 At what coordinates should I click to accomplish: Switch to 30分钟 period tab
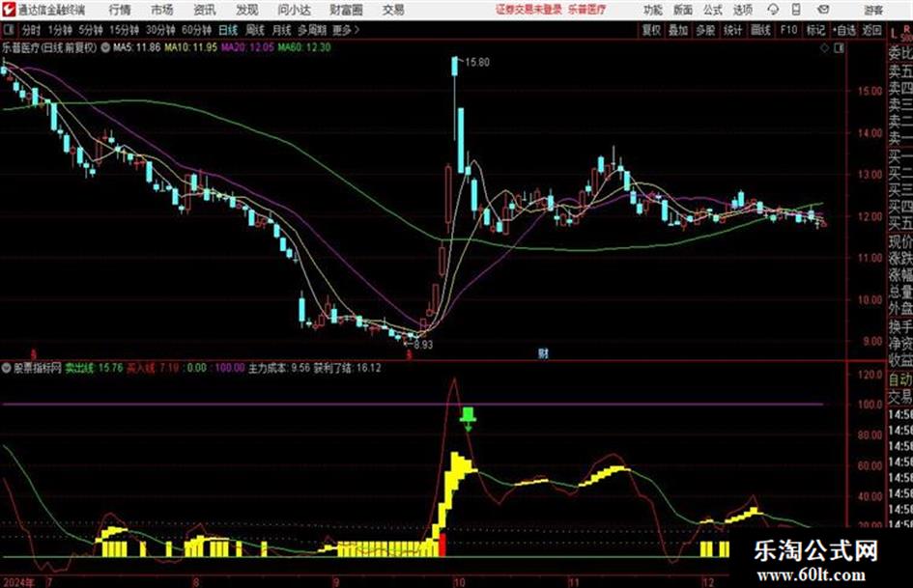coord(160,30)
